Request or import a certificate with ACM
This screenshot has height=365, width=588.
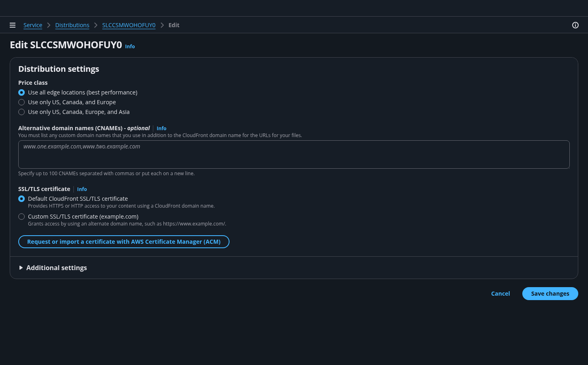(124, 242)
